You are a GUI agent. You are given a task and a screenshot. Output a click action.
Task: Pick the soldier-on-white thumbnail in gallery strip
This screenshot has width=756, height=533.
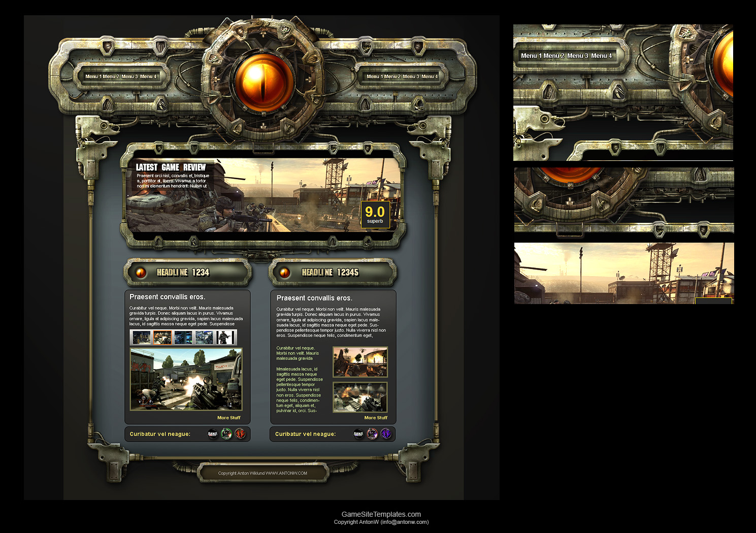point(225,338)
